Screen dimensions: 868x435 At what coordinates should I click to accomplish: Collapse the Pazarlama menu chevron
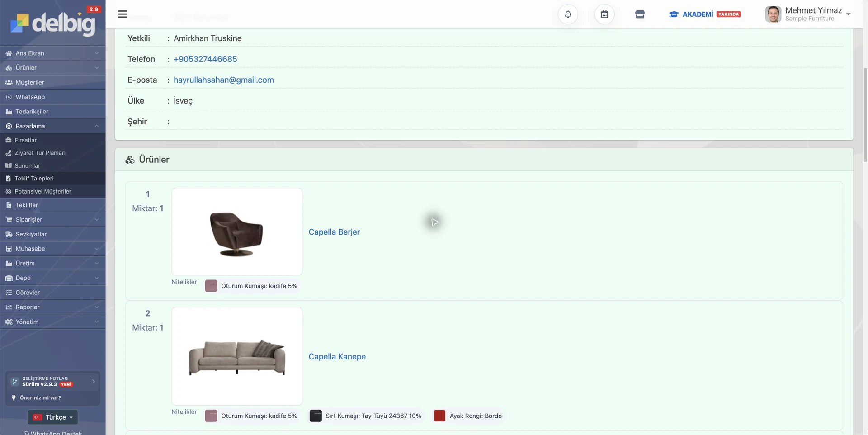(x=96, y=126)
